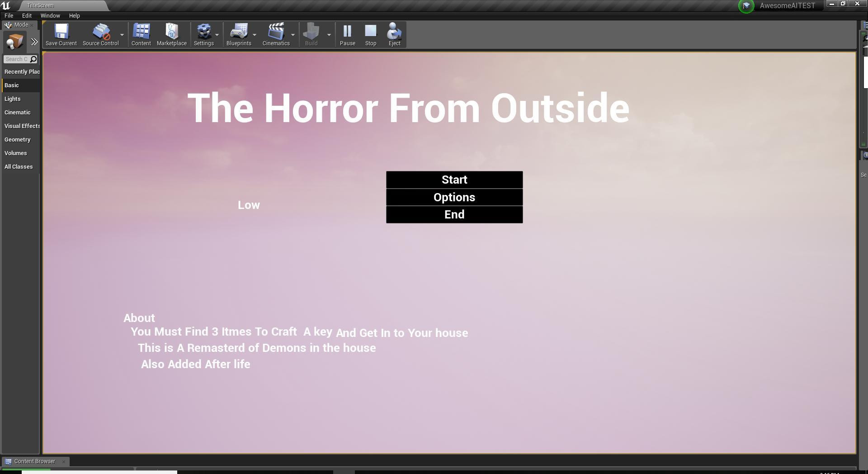Click the title The Horror From Outside
This screenshot has width=868, height=474.
coord(408,108)
